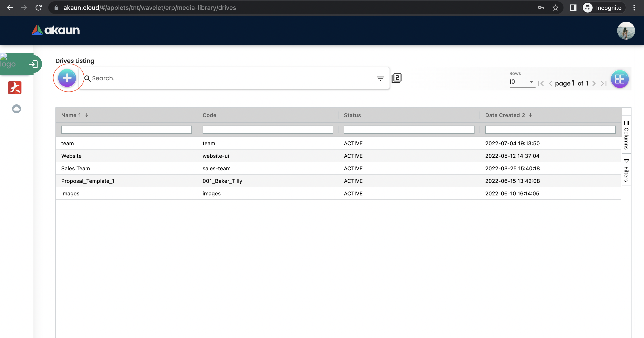Sort by the Name column header
The width and height of the screenshot is (644, 338).
71,115
